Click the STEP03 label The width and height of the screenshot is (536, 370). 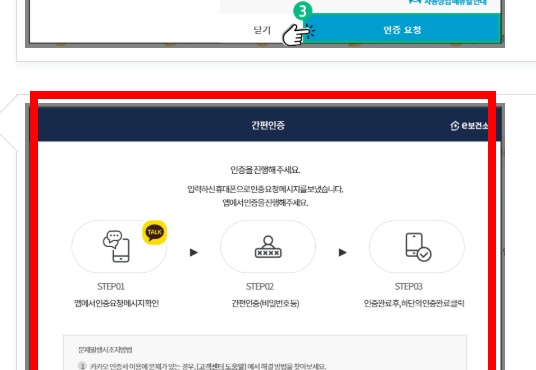click(x=408, y=287)
